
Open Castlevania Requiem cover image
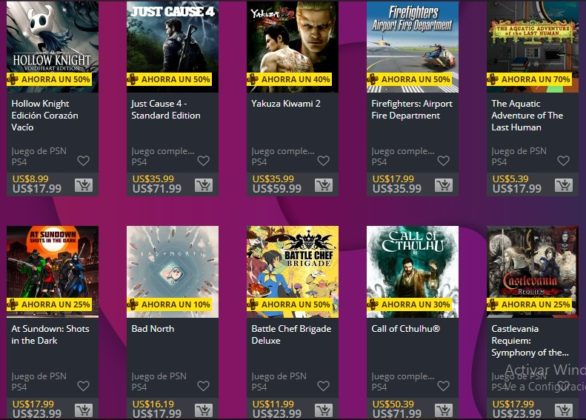pos(533,272)
